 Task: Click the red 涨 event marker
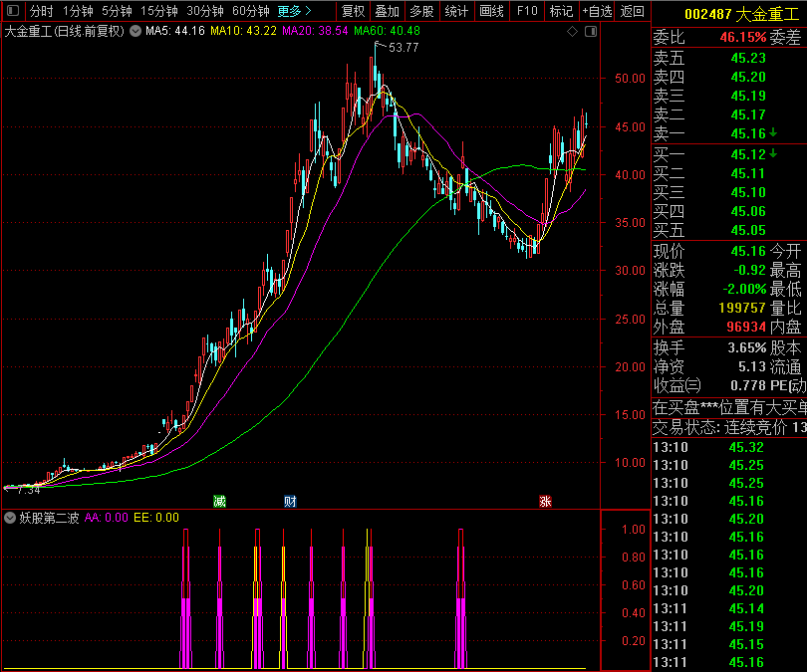(x=544, y=501)
